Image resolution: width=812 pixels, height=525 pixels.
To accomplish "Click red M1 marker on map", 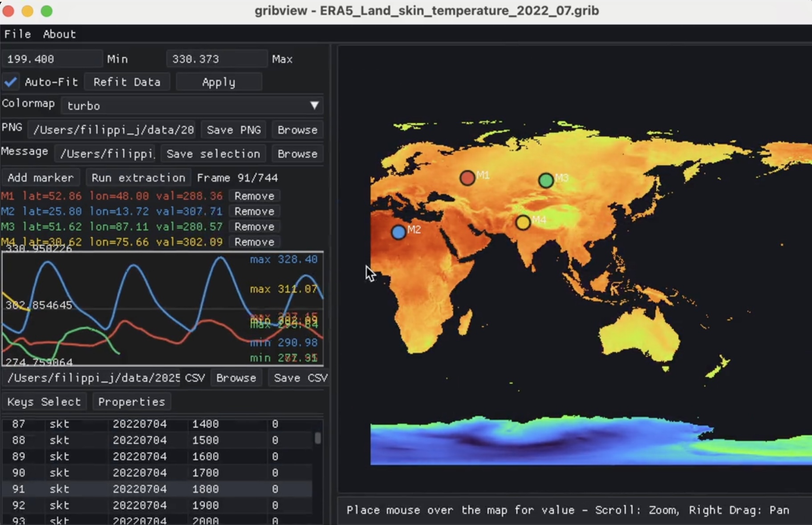I will pos(467,178).
